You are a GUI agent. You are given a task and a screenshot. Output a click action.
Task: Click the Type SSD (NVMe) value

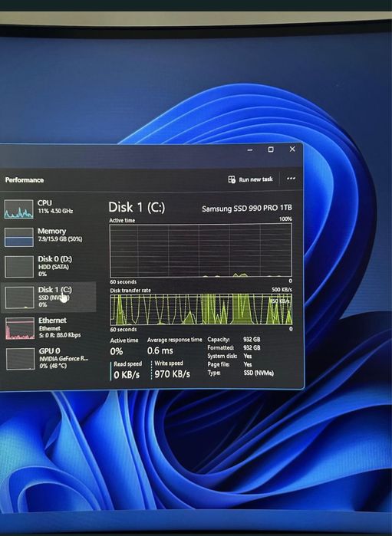tap(259, 373)
